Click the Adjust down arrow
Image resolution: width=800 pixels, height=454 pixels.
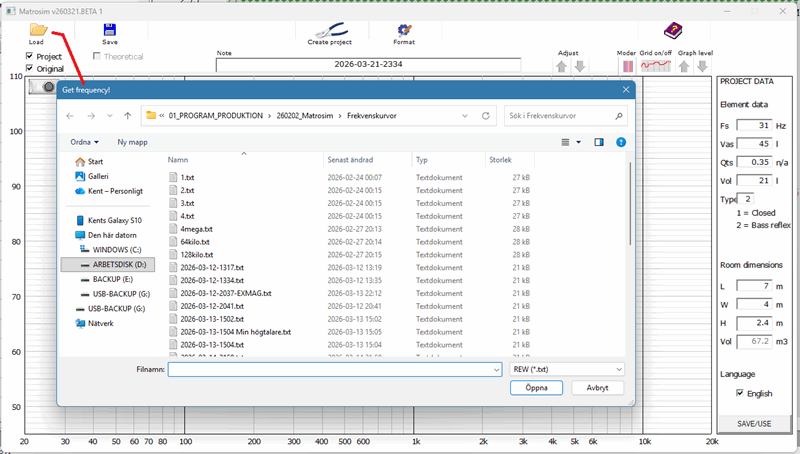pos(580,66)
